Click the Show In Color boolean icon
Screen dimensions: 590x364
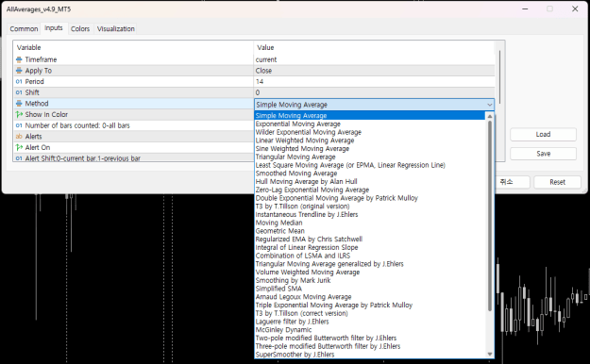tap(19, 114)
